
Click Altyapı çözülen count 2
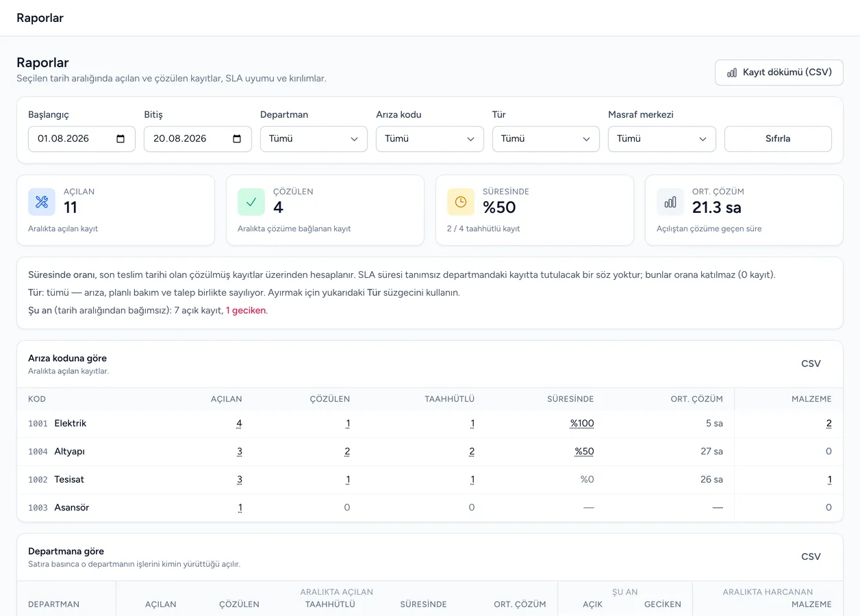tap(347, 452)
